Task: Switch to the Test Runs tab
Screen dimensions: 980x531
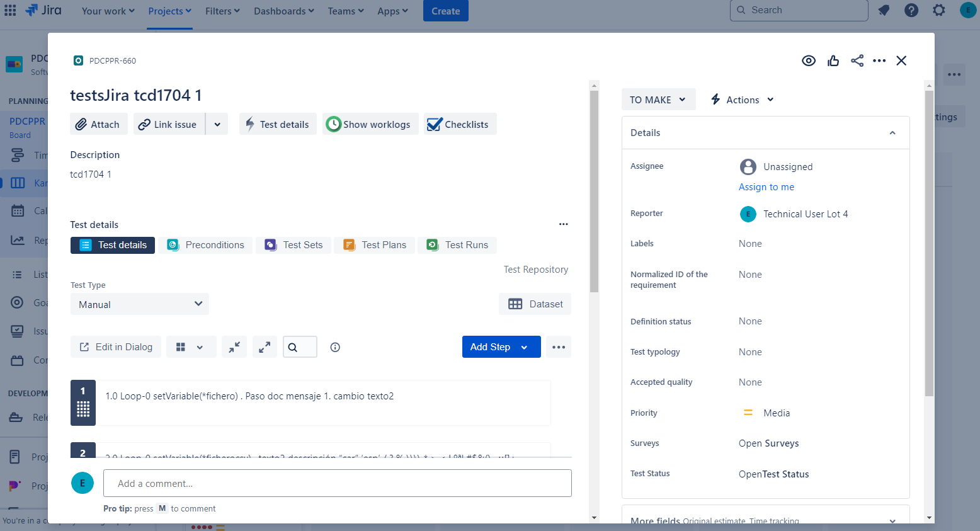Action: [x=457, y=245]
